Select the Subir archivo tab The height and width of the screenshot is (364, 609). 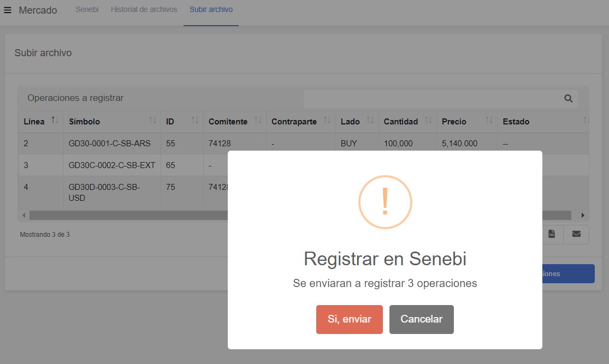pos(211,10)
